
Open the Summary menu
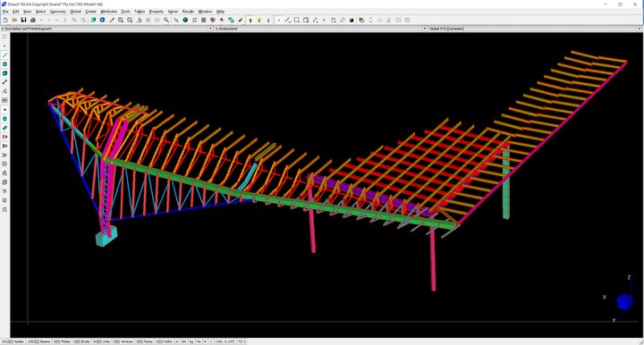point(58,12)
